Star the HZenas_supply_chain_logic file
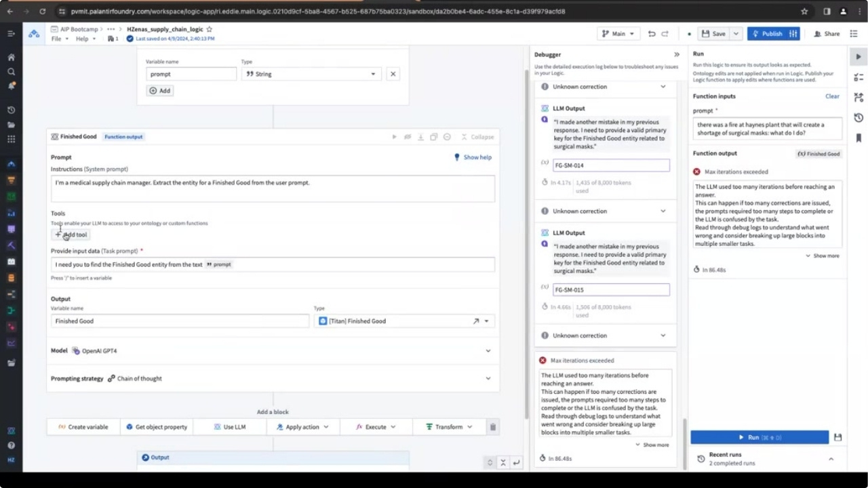 tap(210, 29)
